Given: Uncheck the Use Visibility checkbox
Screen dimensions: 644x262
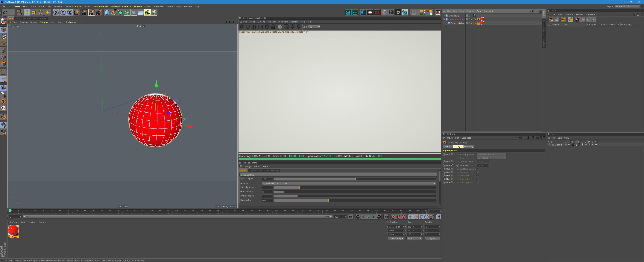Looking at the screenshot, I should (452, 165).
